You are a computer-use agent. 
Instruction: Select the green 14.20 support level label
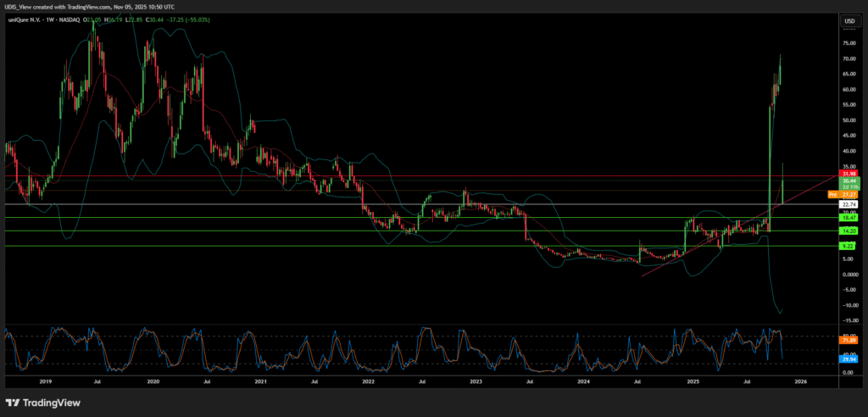848,231
